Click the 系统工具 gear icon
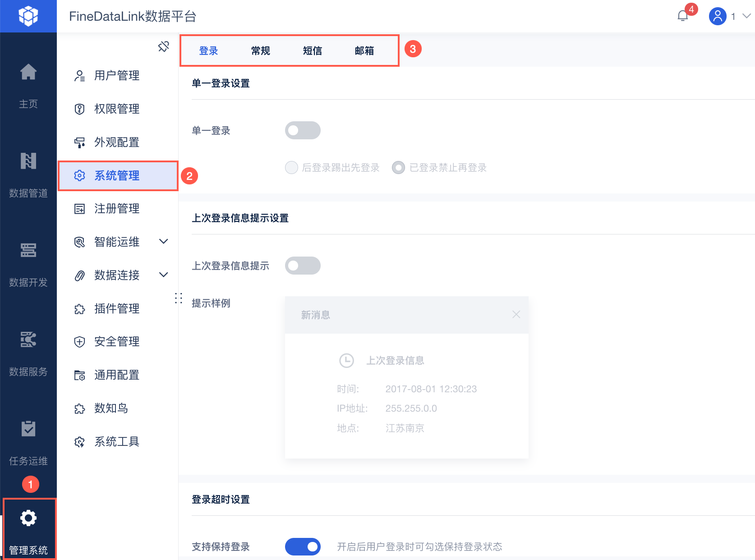Image resolution: width=755 pixels, height=560 pixels. coord(79,442)
